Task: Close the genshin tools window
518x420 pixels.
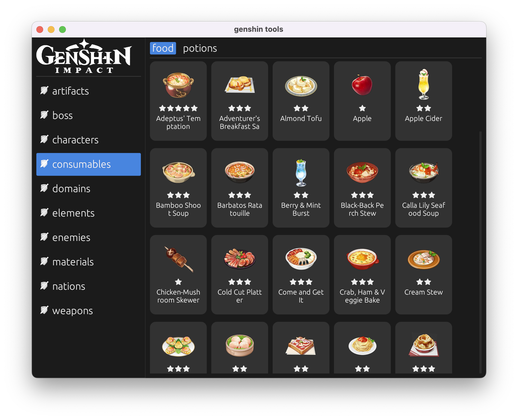Action: point(40,30)
